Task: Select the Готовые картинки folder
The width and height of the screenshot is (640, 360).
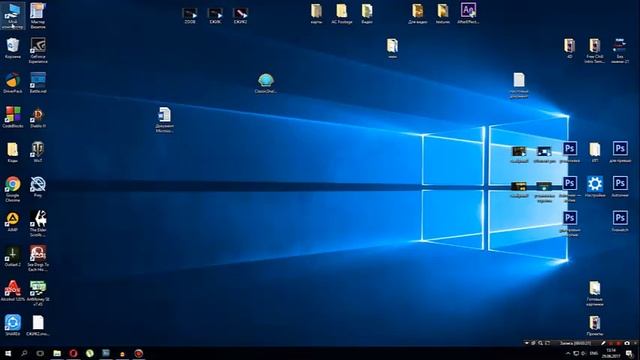Action: tap(595, 293)
